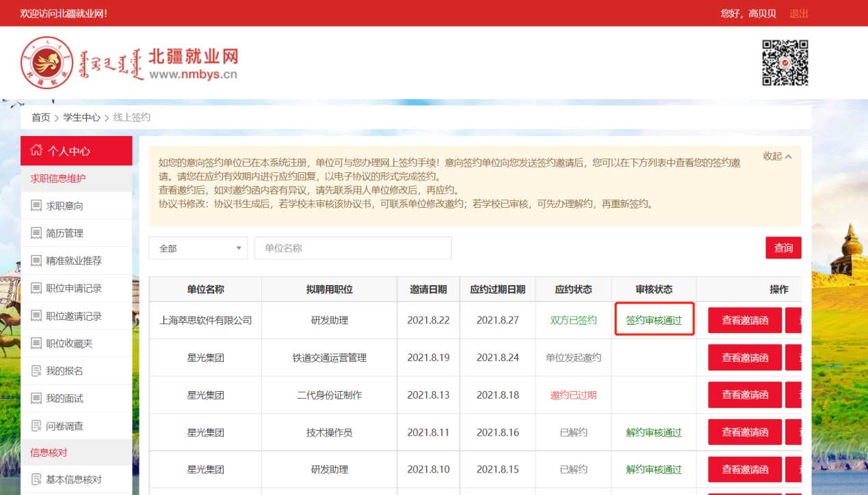The height and width of the screenshot is (495, 868).
Task: Click the icon next to 精准就业推荐
Action: click(36, 260)
